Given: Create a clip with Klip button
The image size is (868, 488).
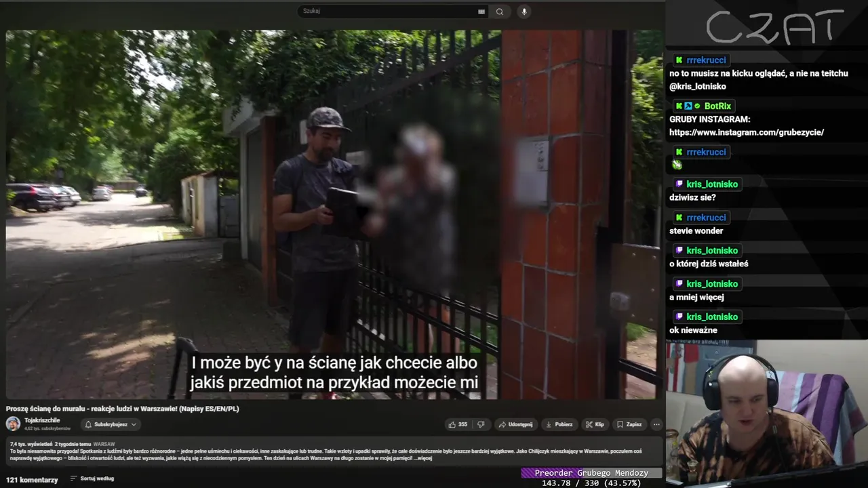Looking at the screenshot, I should point(595,424).
